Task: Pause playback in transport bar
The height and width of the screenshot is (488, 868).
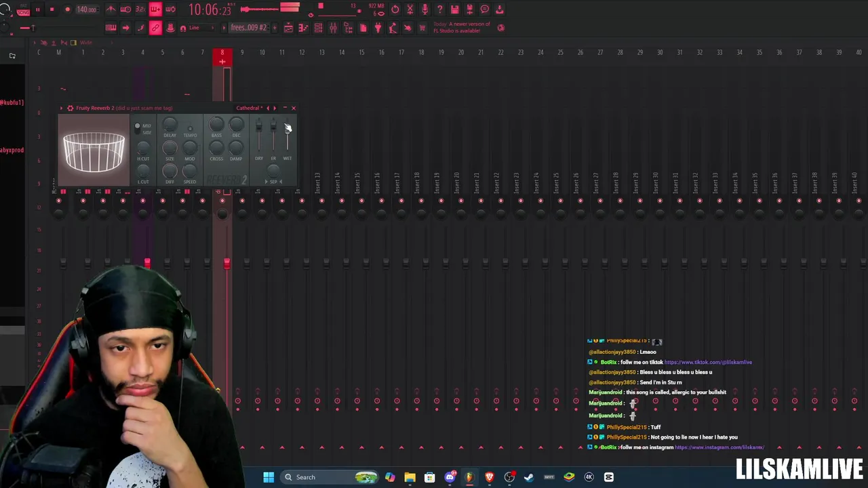Action: coord(38,9)
